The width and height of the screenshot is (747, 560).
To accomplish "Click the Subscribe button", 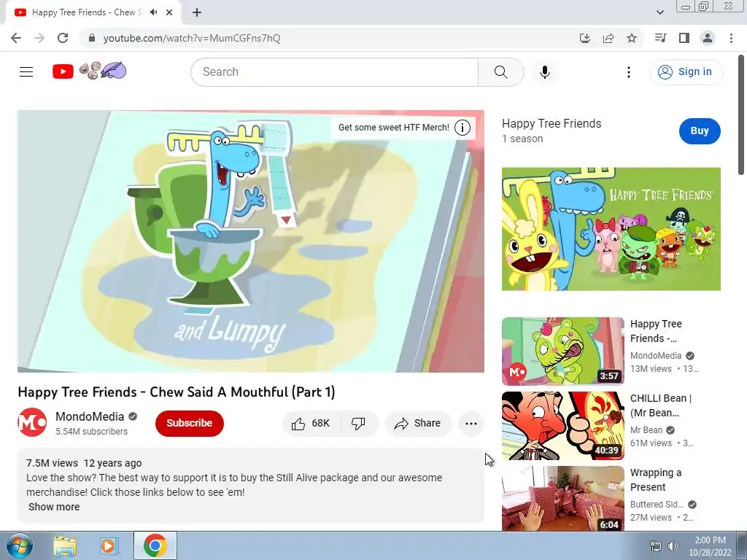I will tap(189, 424).
